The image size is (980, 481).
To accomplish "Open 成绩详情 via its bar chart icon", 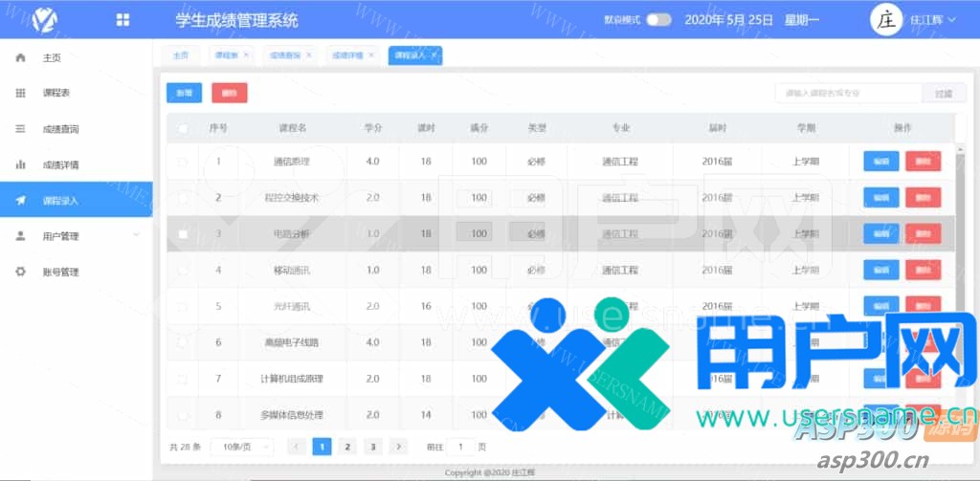I will (21, 164).
